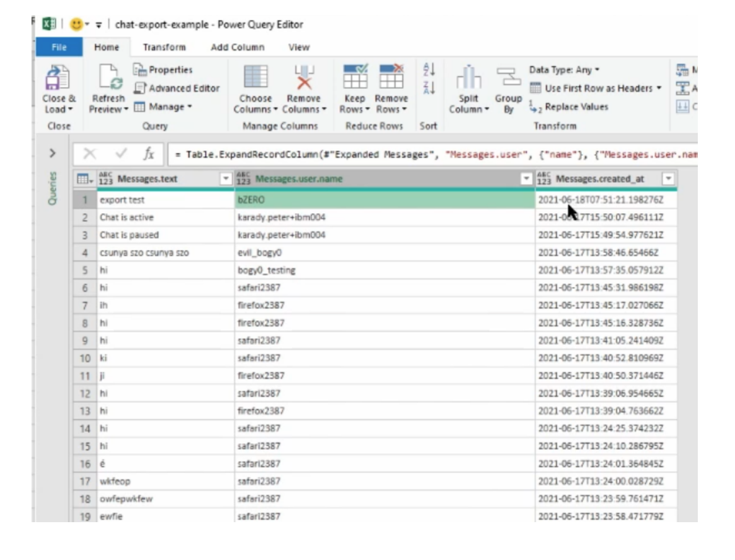The width and height of the screenshot is (735, 560).
Task: Confirm the formula with the checkmark icon
Action: click(121, 153)
